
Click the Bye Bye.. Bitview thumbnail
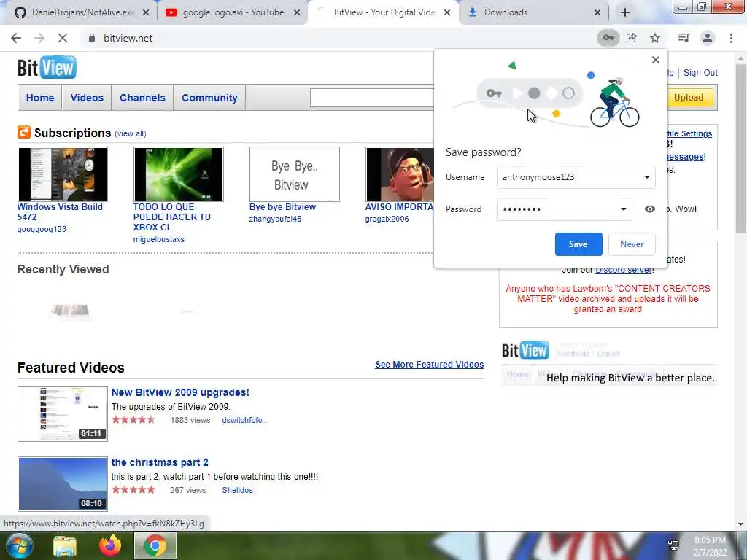(x=295, y=174)
